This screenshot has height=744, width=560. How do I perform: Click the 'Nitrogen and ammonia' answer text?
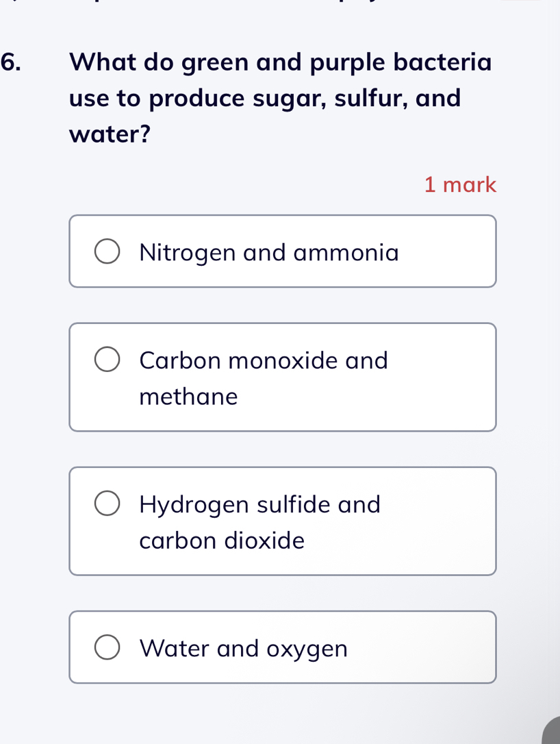(x=268, y=252)
